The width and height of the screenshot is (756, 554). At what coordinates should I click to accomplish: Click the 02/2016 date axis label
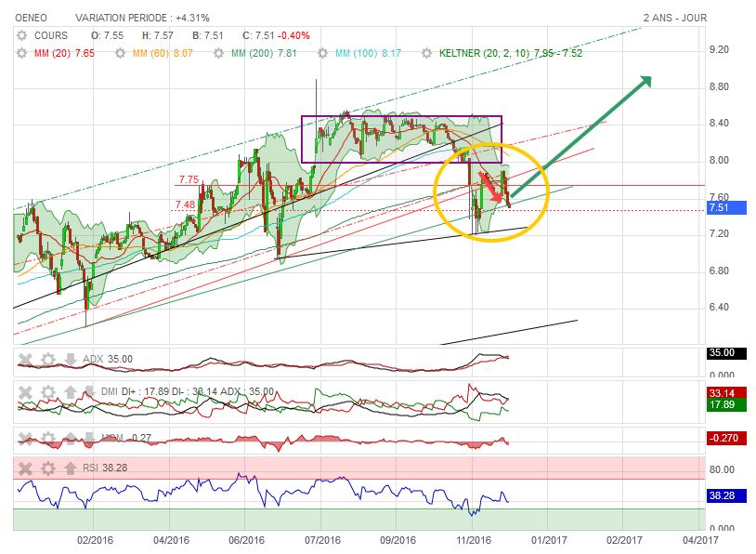click(x=96, y=540)
